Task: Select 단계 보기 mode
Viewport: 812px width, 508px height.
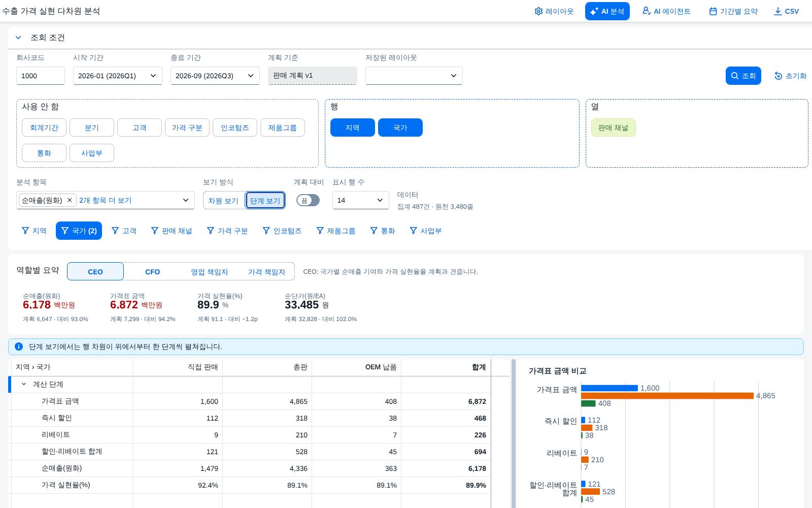Action: pos(265,201)
